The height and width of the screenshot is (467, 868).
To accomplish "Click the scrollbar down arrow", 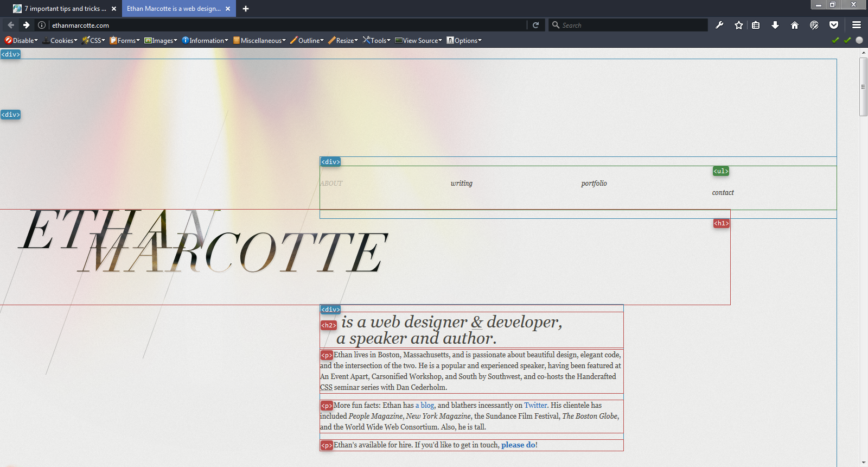I will click(863, 463).
